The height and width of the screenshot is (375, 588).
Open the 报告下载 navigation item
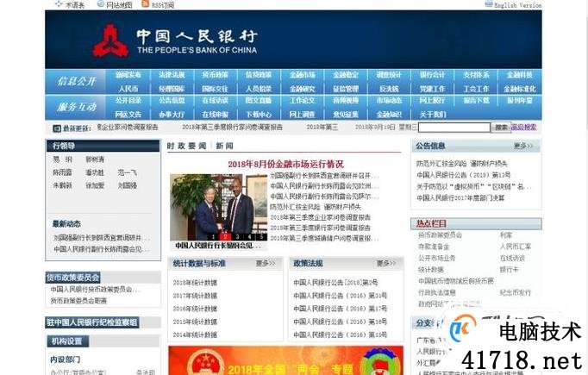coord(476,100)
